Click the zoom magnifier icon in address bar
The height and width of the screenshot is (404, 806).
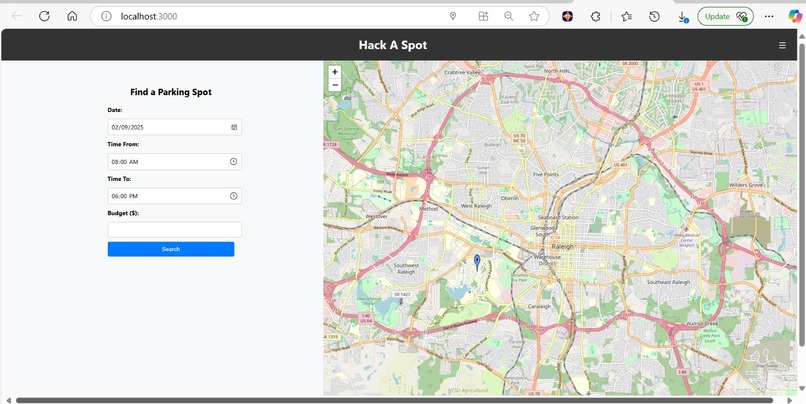pos(508,16)
